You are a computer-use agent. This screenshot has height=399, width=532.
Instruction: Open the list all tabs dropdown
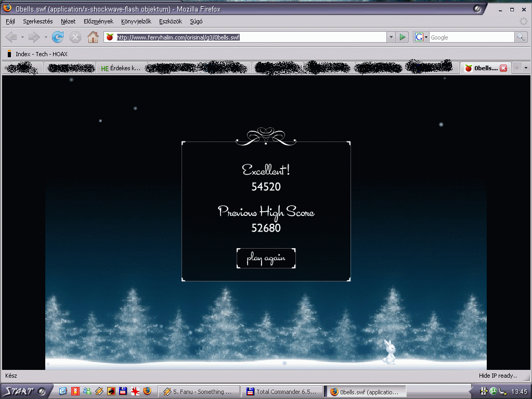pos(526,68)
